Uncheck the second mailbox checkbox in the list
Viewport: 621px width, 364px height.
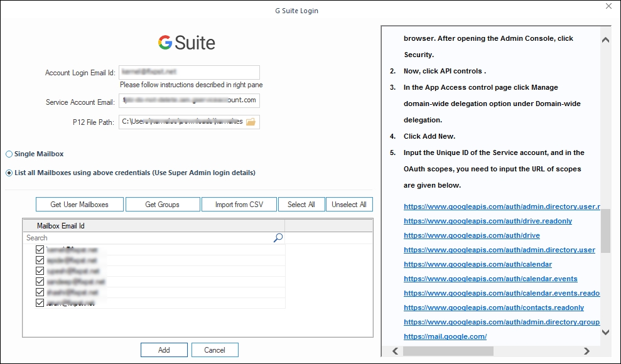40,260
